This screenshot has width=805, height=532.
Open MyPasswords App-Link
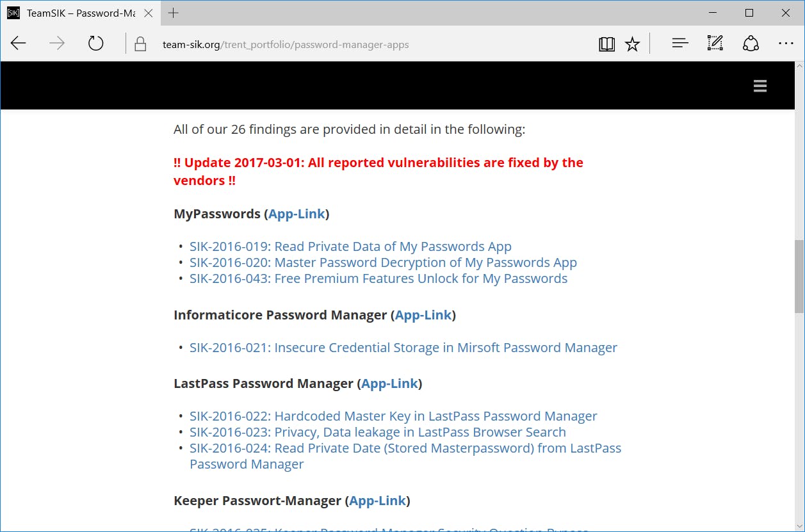click(x=297, y=214)
